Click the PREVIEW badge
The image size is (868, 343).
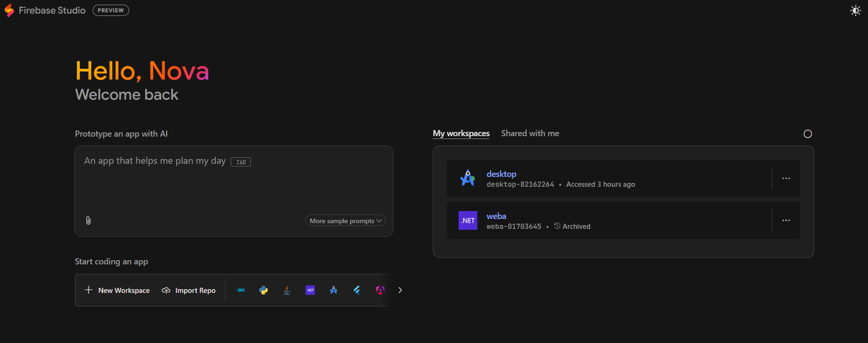click(111, 10)
